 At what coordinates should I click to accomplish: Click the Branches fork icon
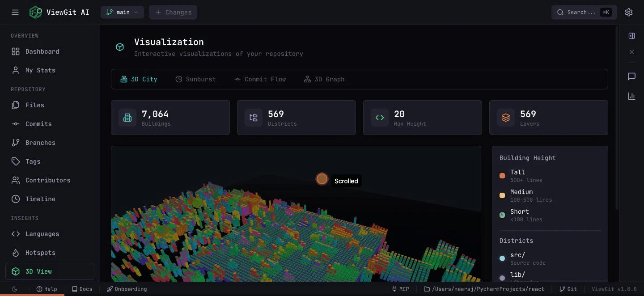coord(16,143)
